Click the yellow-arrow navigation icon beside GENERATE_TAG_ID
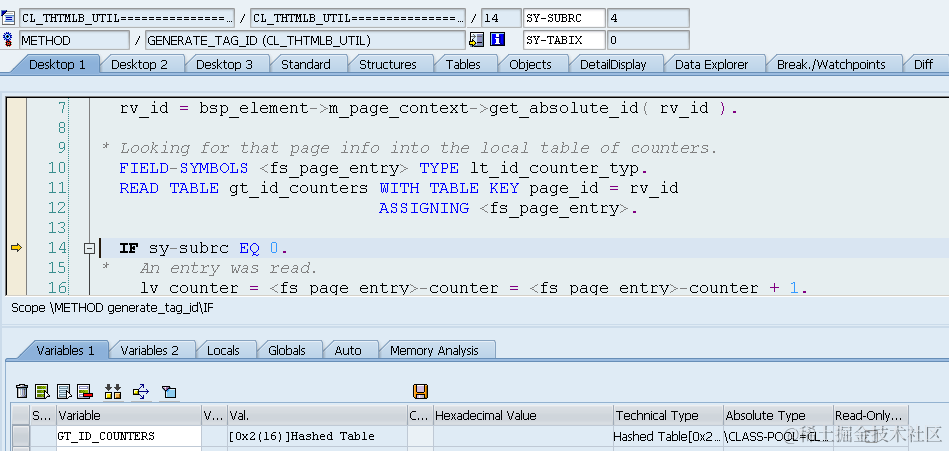This screenshot has width=949, height=451. click(477, 40)
